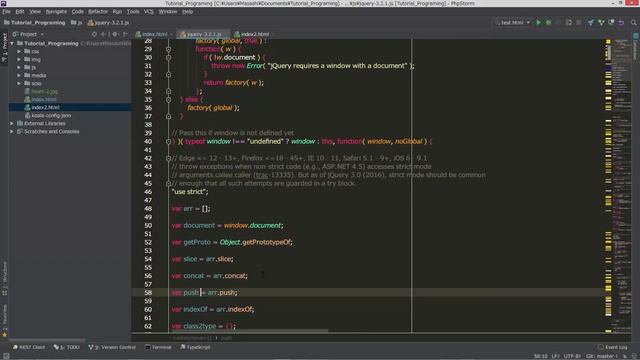
Task: Expand the css folder
Action: [19, 51]
